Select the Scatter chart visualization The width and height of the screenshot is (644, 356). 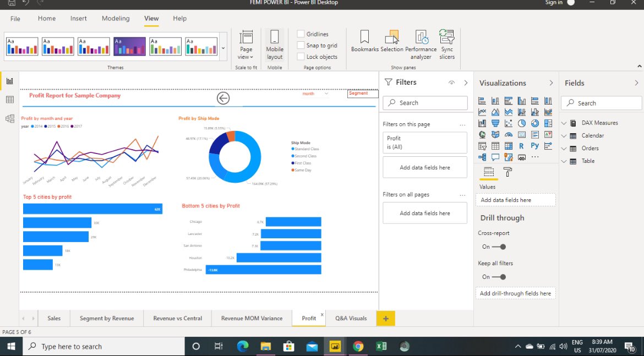coord(509,123)
